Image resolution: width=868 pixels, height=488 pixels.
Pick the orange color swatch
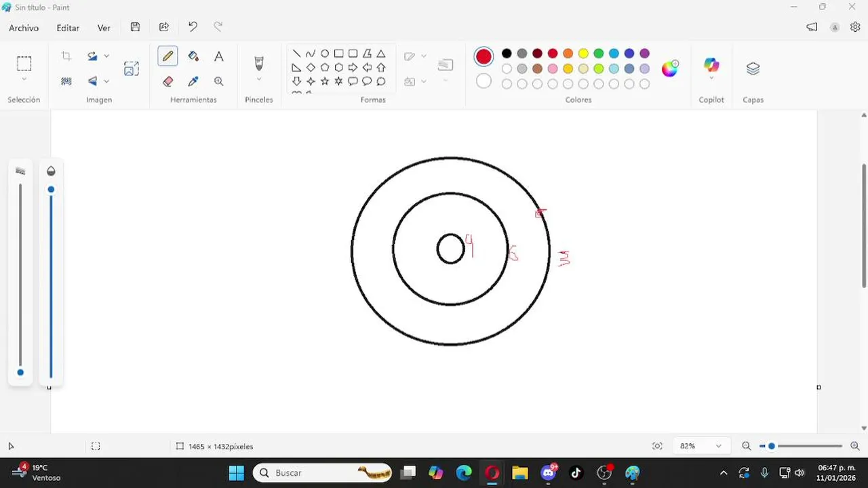pos(568,54)
